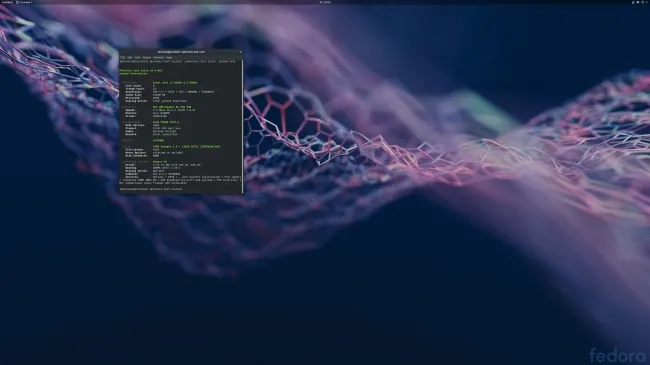Click the 'Mount Options' row
Viewport: 650px width, 365px height.
(154, 153)
